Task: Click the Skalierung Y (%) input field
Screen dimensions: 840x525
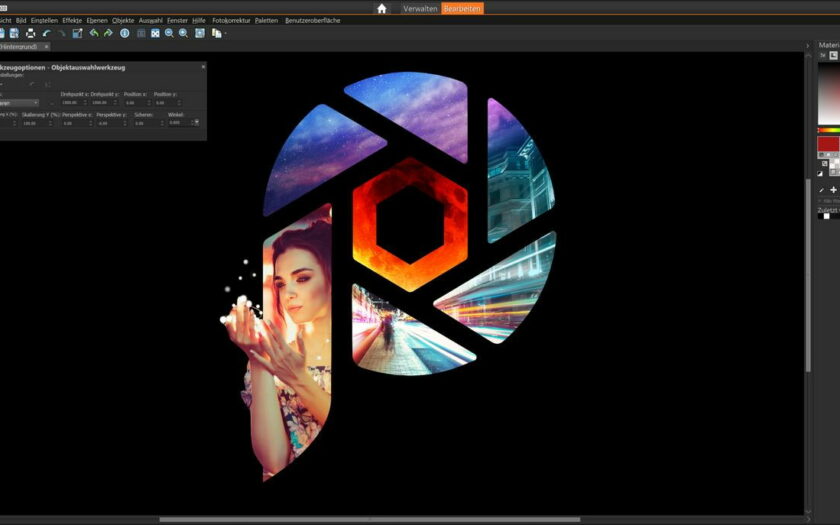Action: pos(37,123)
